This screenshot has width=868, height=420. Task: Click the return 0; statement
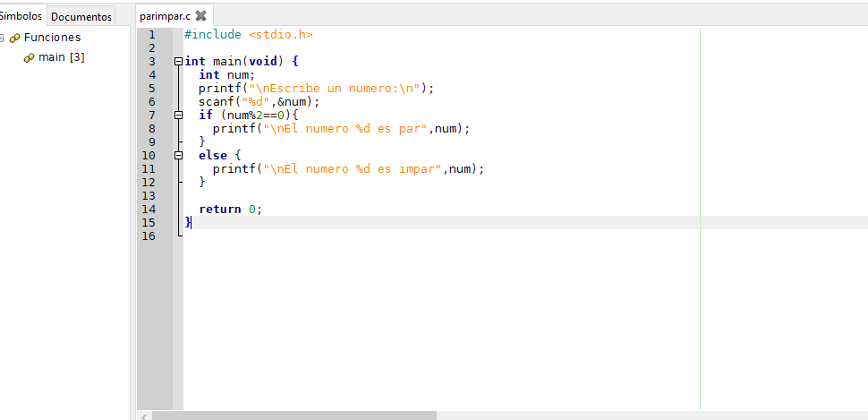[230, 210]
